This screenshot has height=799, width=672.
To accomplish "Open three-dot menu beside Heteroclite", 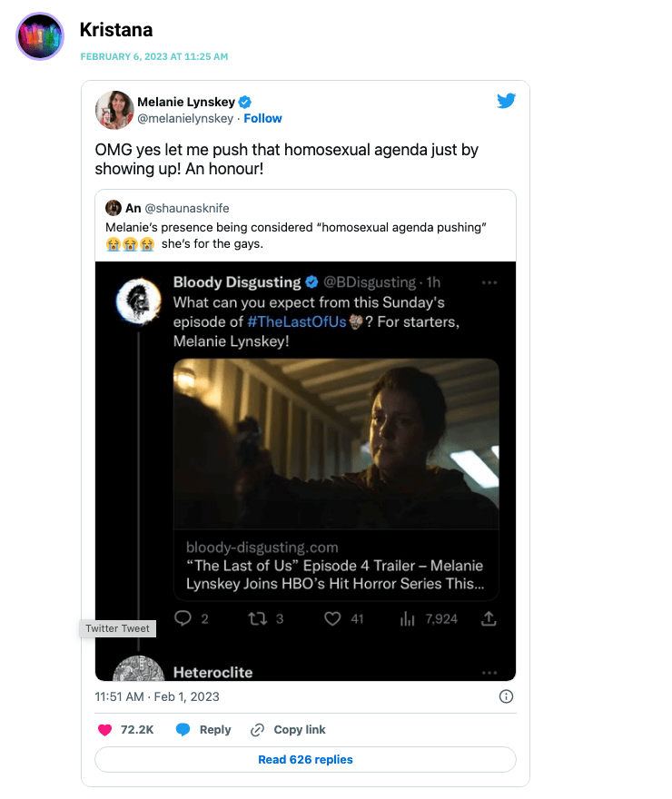I will [489, 673].
